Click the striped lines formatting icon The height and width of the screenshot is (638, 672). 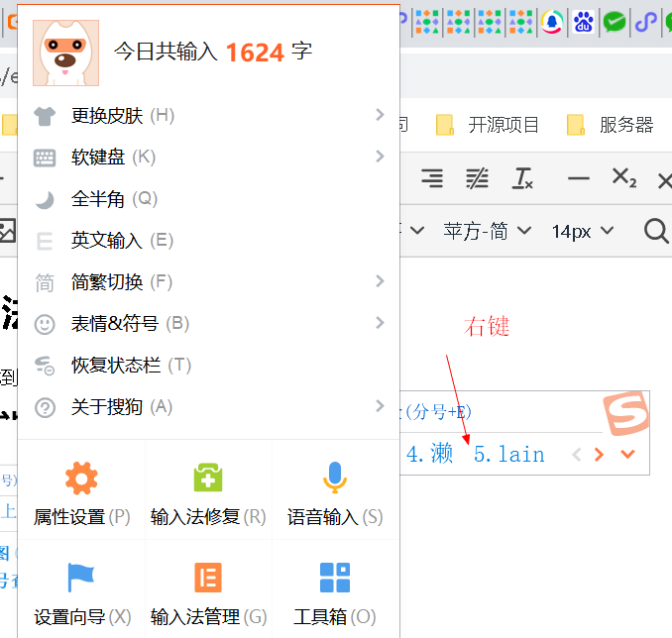[x=477, y=177]
